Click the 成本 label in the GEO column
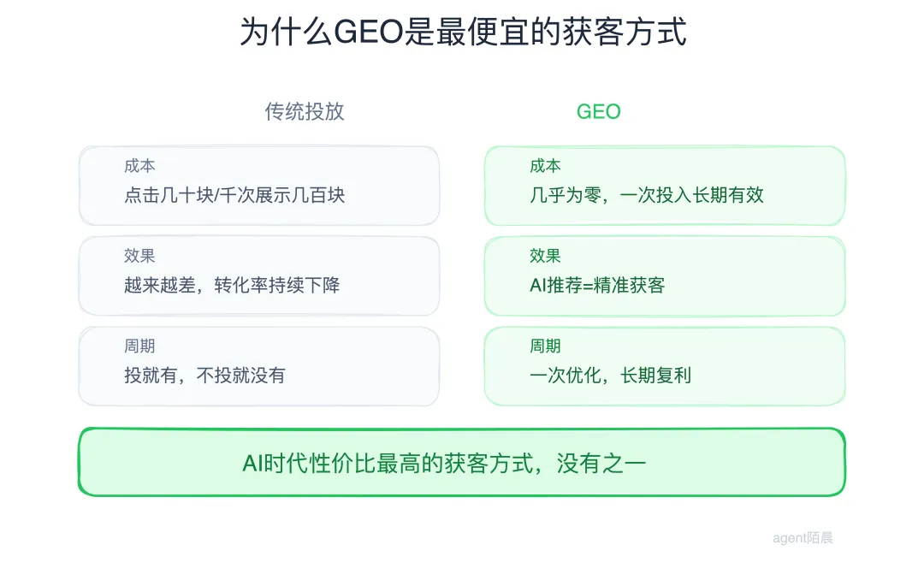The width and height of the screenshot is (924, 586). pyautogui.click(x=545, y=166)
